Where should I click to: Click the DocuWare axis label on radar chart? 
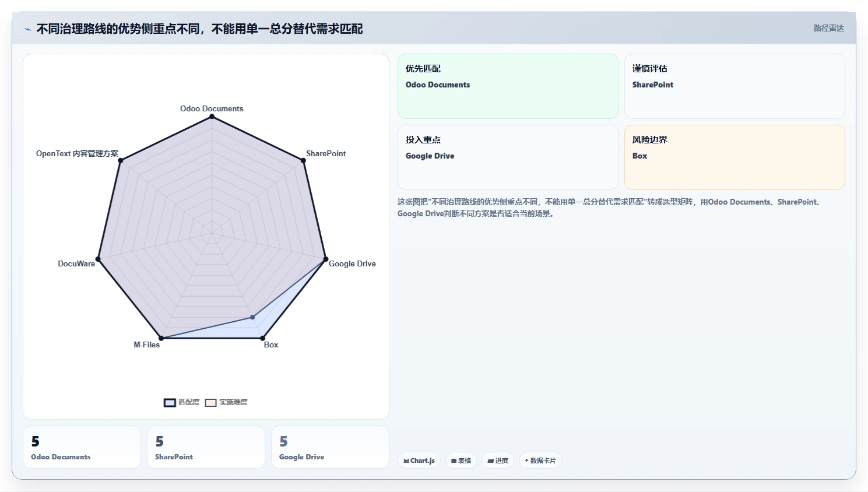76,263
